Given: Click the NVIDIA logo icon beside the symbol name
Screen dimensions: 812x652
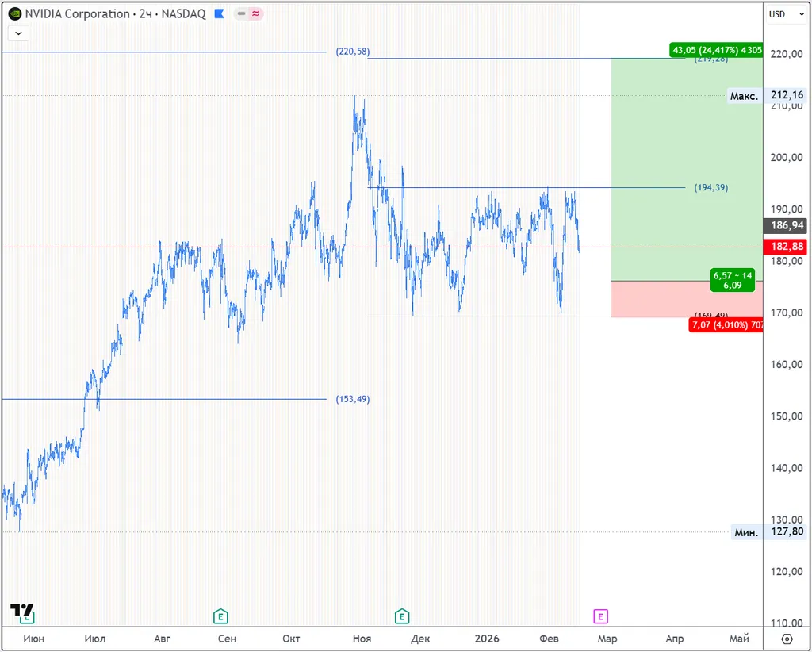Looking at the screenshot, I should click(x=14, y=13).
